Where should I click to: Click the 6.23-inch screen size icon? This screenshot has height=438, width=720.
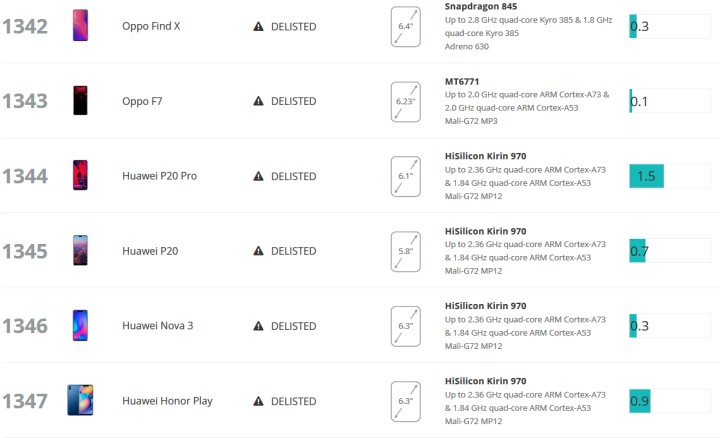(x=405, y=101)
